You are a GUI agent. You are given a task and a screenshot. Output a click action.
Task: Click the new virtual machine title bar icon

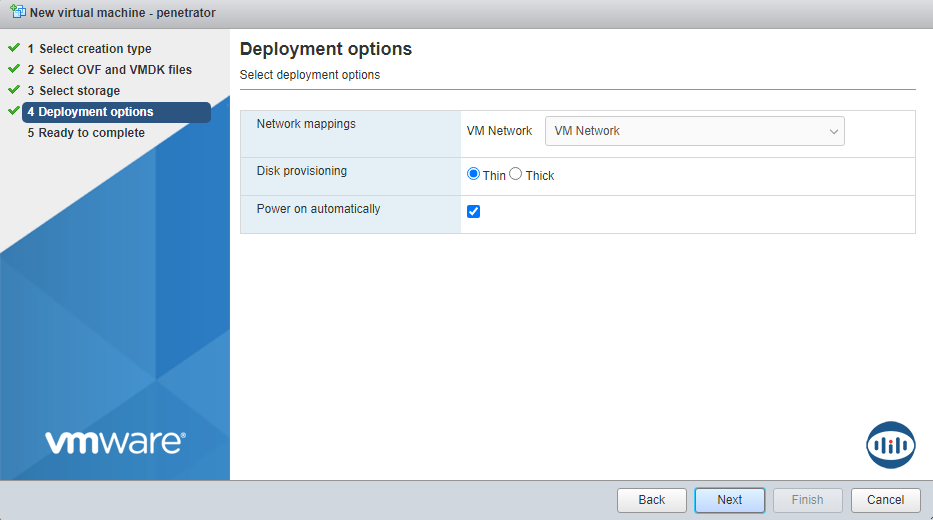tap(17, 13)
